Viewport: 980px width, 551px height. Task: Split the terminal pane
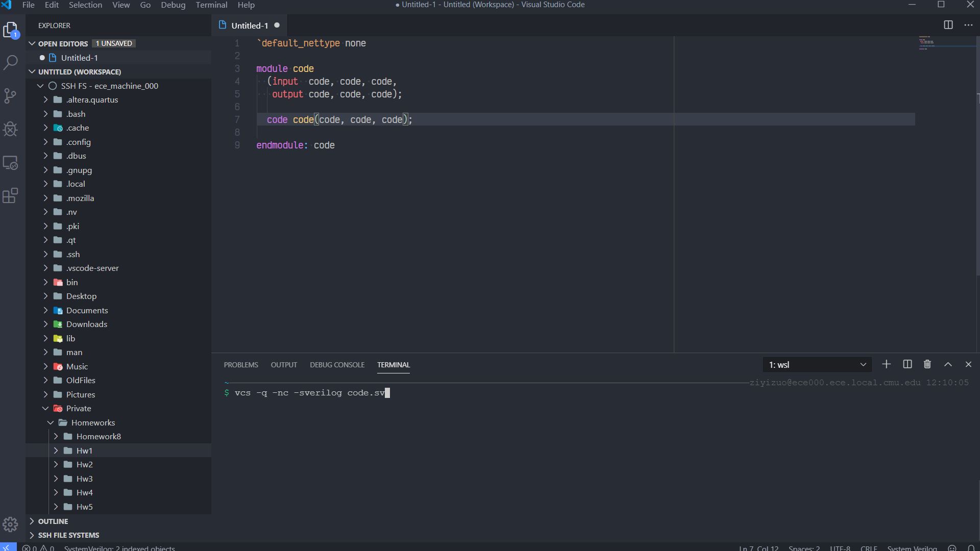click(908, 364)
